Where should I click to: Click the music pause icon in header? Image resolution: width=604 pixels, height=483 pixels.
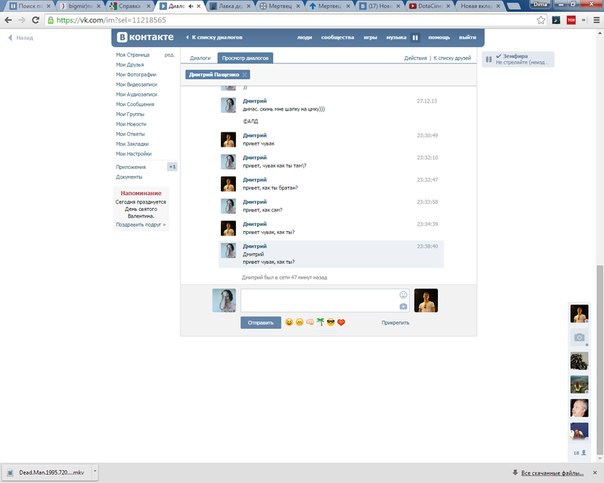pos(415,39)
